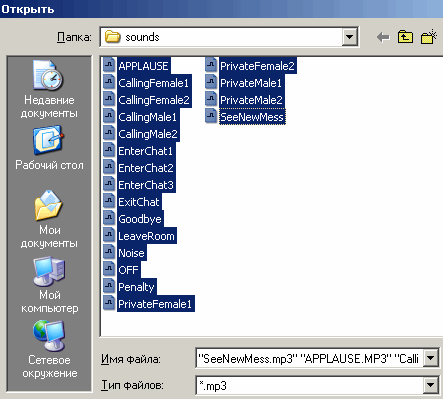
Task: Open Мои документы in places bar
Action: pos(49,219)
